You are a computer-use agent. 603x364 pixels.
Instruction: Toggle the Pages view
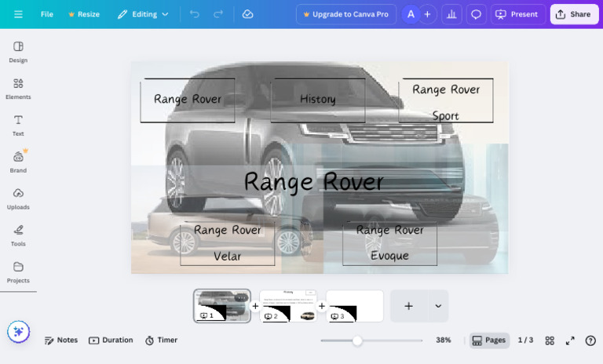click(x=489, y=340)
